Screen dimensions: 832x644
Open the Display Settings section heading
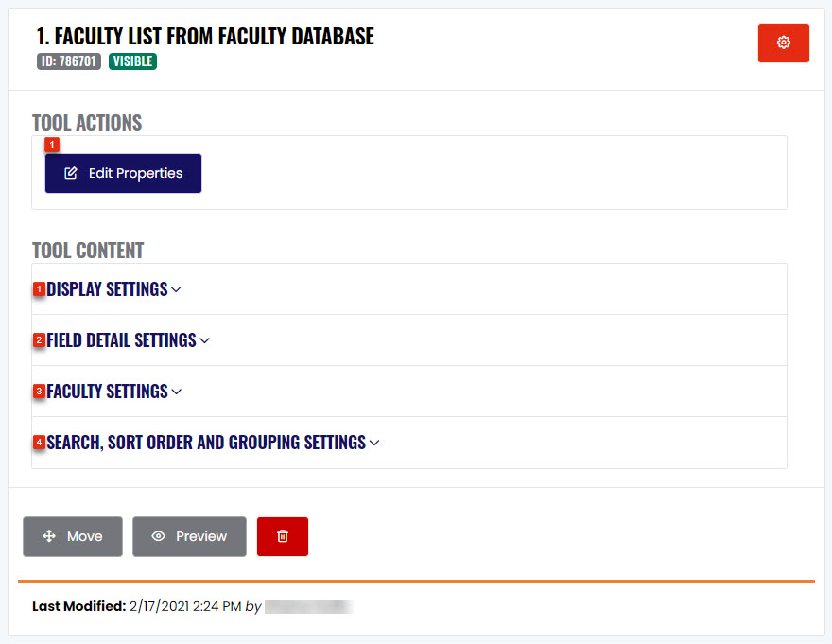(x=107, y=289)
